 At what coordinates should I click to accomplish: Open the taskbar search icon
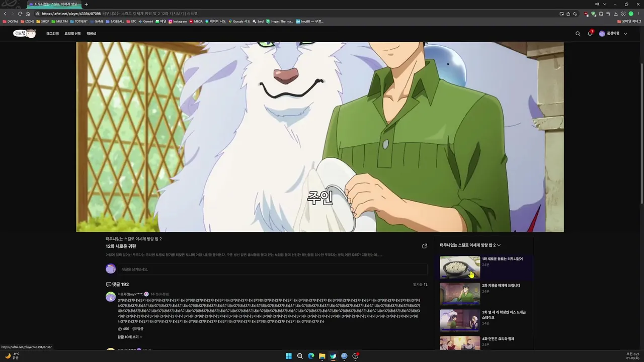click(300, 356)
